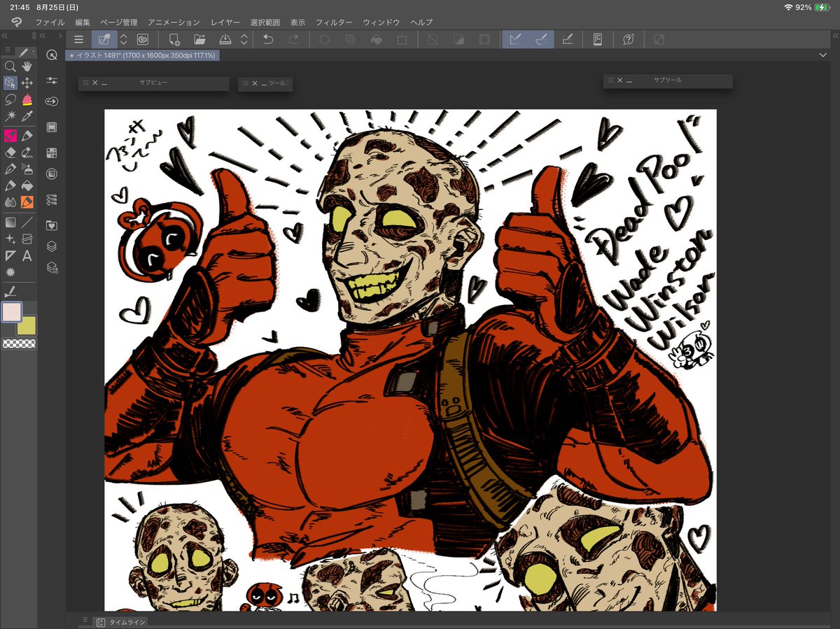Open the hamburger main menu
Image resolution: width=840 pixels, height=629 pixels.
79,39
